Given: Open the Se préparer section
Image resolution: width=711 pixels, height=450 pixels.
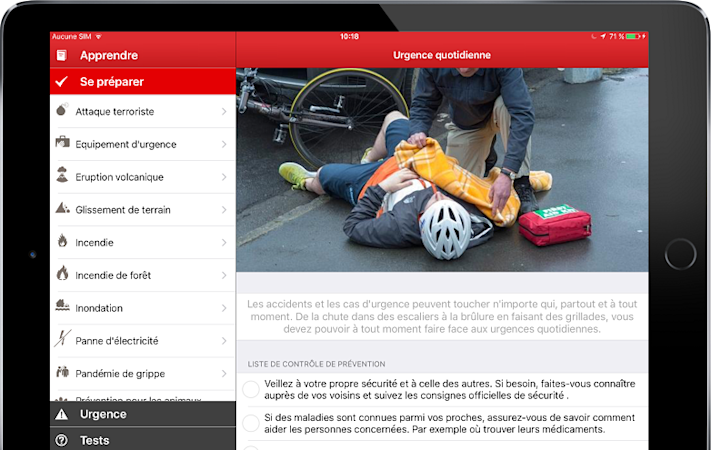Looking at the screenshot, I should [x=143, y=82].
